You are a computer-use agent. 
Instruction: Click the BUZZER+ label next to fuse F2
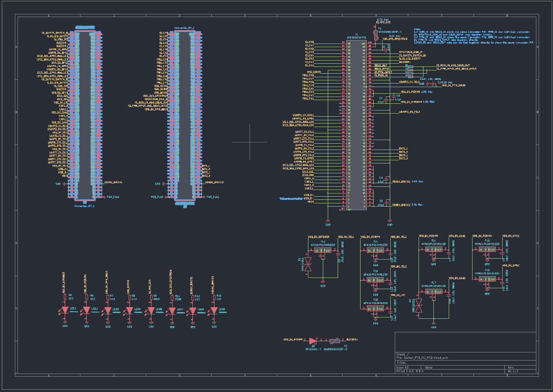[x=352, y=340]
